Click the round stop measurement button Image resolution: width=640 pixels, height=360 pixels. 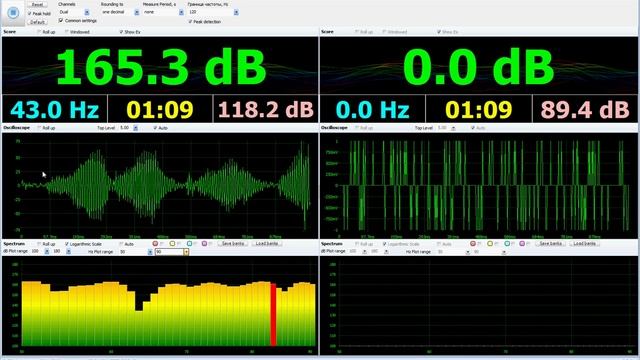click(x=13, y=13)
